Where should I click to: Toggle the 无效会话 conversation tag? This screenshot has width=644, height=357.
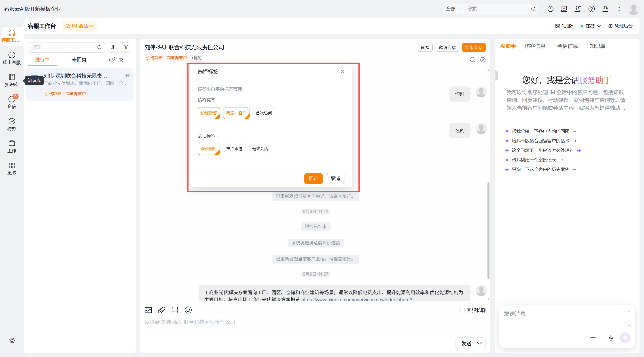(x=260, y=149)
